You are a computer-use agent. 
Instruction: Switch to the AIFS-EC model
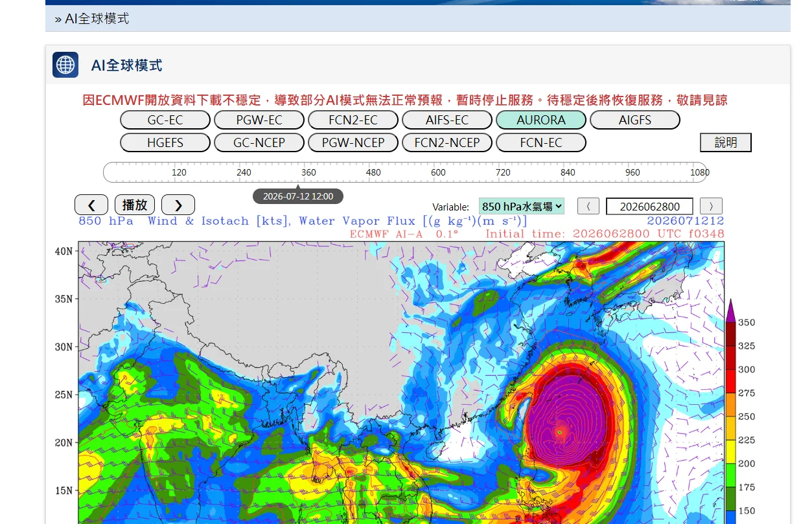pyautogui.click(x=447, y=120)
